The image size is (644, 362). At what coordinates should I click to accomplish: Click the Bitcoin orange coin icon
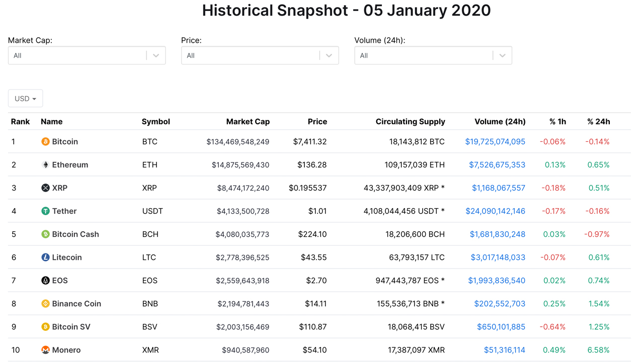pos(45,142)
